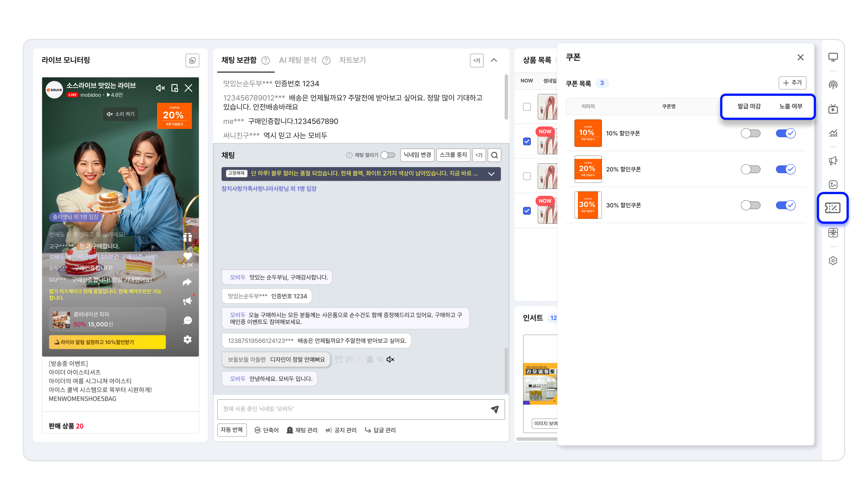
Task: Click the gift icon on live video
Action: tap(187, 237)
